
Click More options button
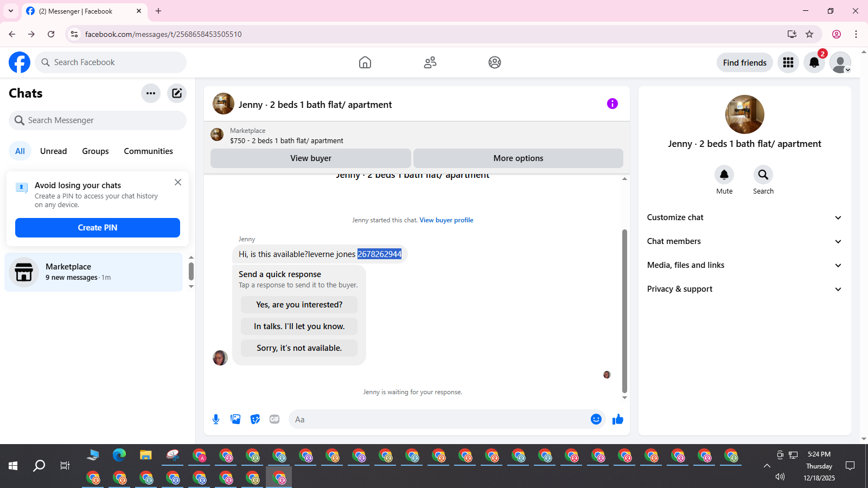[518, 158]
